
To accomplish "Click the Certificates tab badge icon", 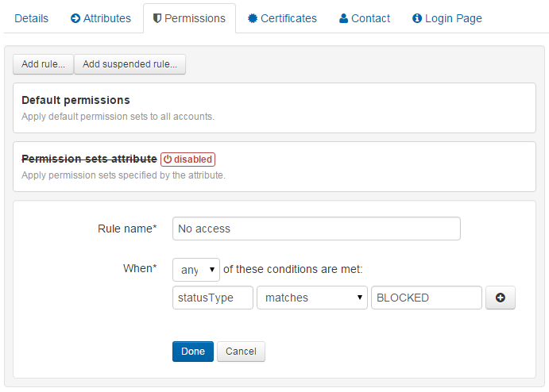I will click(x=252, y=18).
